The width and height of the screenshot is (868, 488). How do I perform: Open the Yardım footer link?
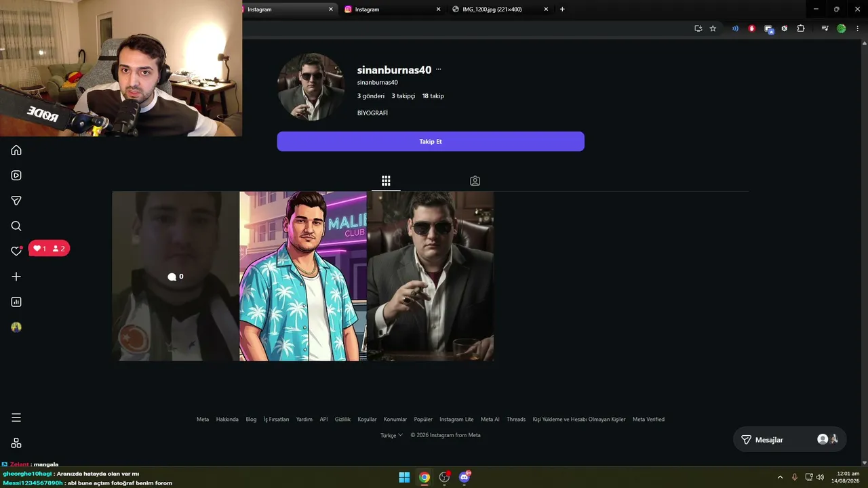(x=304, y=420)
